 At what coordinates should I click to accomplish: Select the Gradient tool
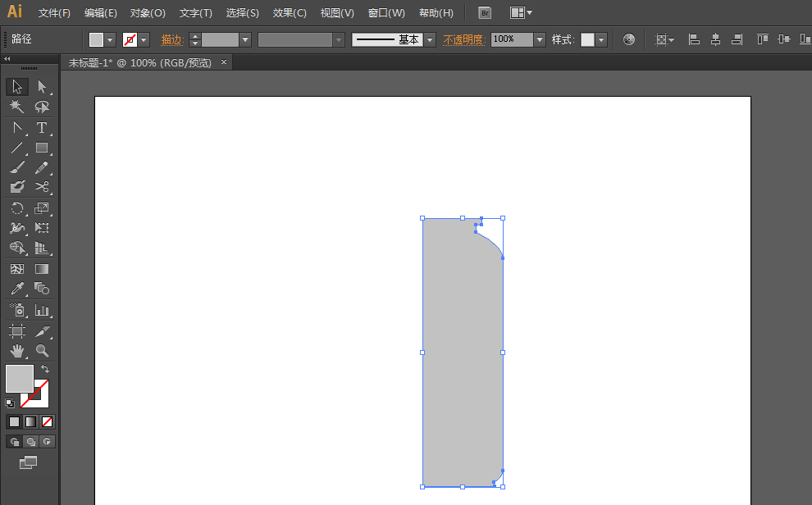click(x=42, y=269)
